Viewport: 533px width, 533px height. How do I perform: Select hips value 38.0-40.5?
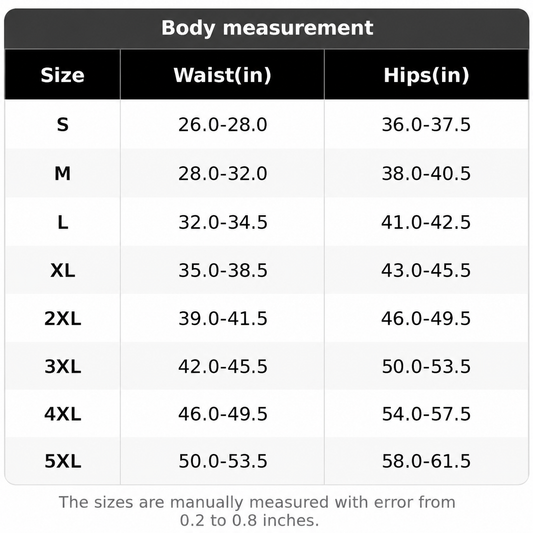pos(426,173)
